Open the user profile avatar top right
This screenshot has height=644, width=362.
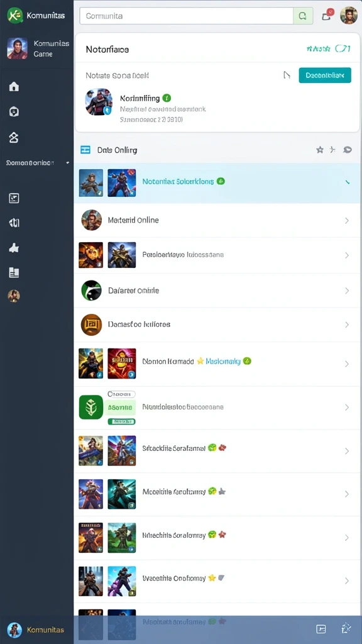point(349,16)
